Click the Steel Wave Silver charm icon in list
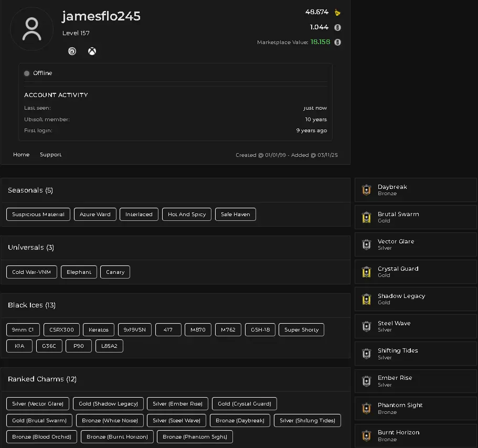 tap(366, 326)
